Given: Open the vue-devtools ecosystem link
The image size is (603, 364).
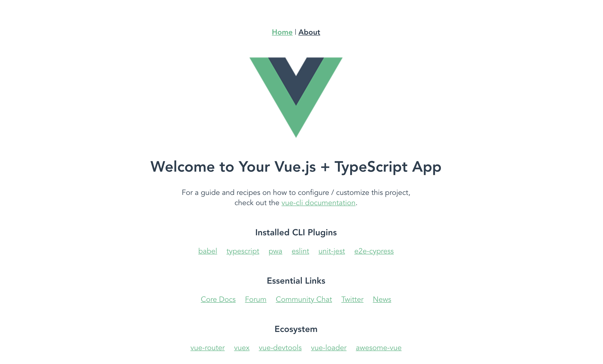Looking at the screenshot, I should tap(280, 348).
